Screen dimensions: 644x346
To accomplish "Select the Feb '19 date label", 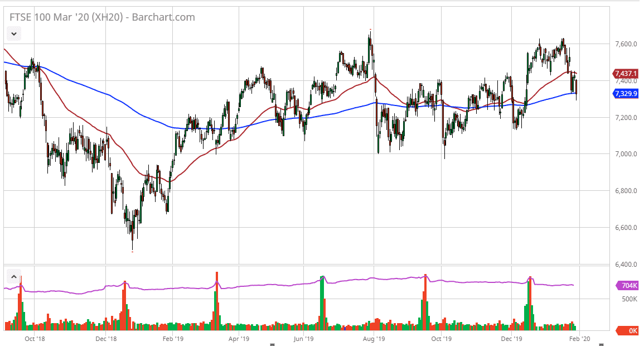I will coord(173,339).
